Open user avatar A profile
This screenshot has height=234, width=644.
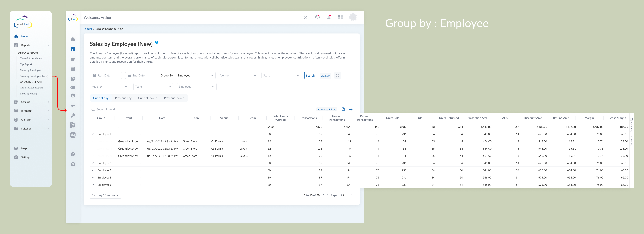click(x=353, y=17)
